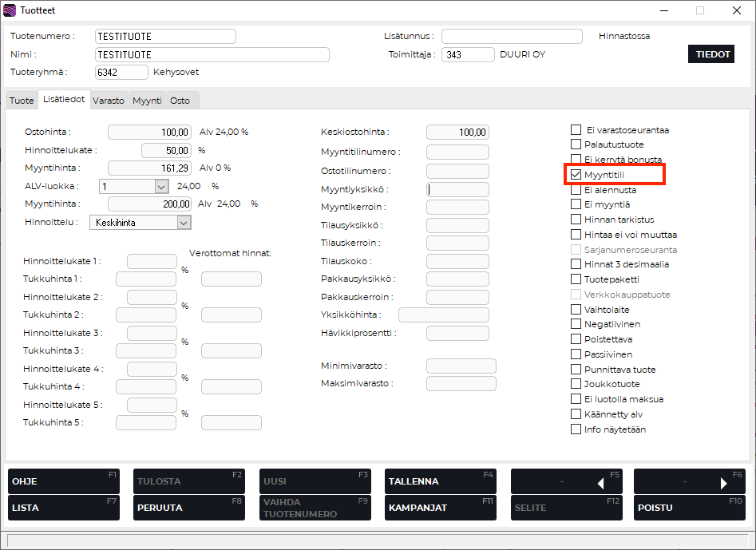Go to the Tuote tab

click(22, 101)
